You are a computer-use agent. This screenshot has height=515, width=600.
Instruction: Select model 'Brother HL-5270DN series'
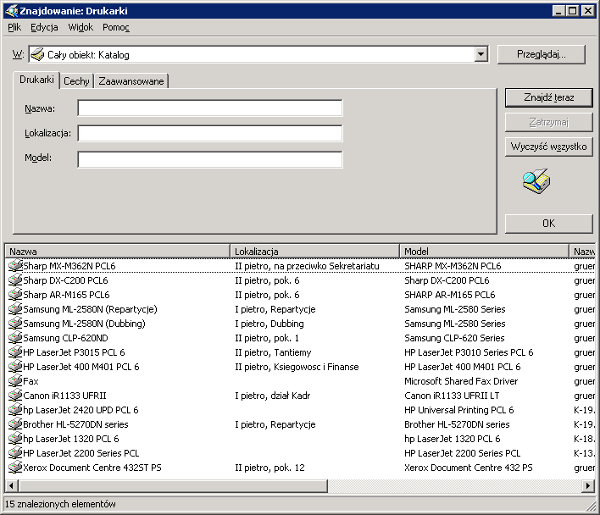[x=457, y=424]
